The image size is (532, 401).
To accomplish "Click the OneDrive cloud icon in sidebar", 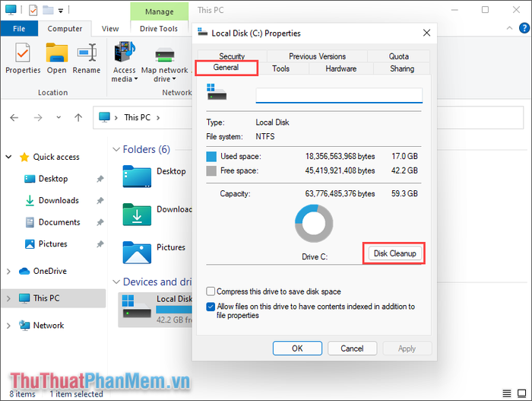I will click(24, 271).
